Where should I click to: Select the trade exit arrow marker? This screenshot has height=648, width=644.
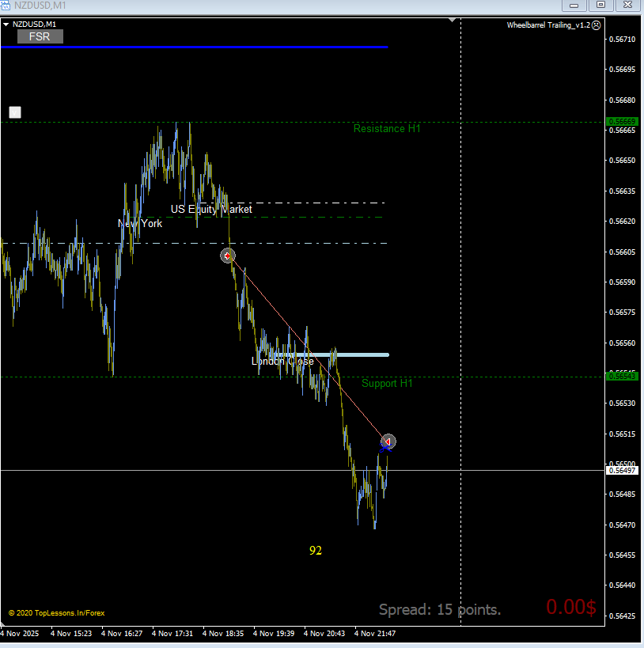pos(388,441)
